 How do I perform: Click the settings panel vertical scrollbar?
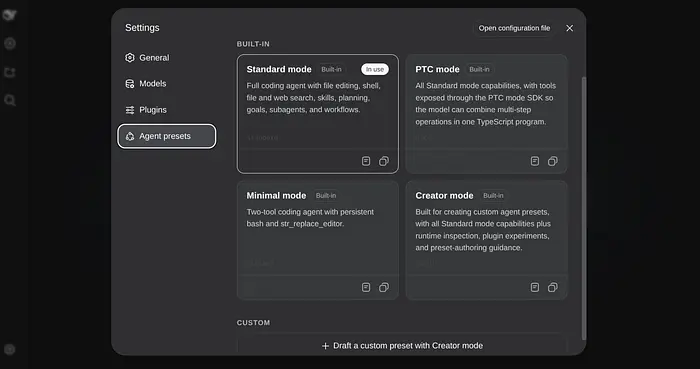pyautogui.click(x=584, y=208)
